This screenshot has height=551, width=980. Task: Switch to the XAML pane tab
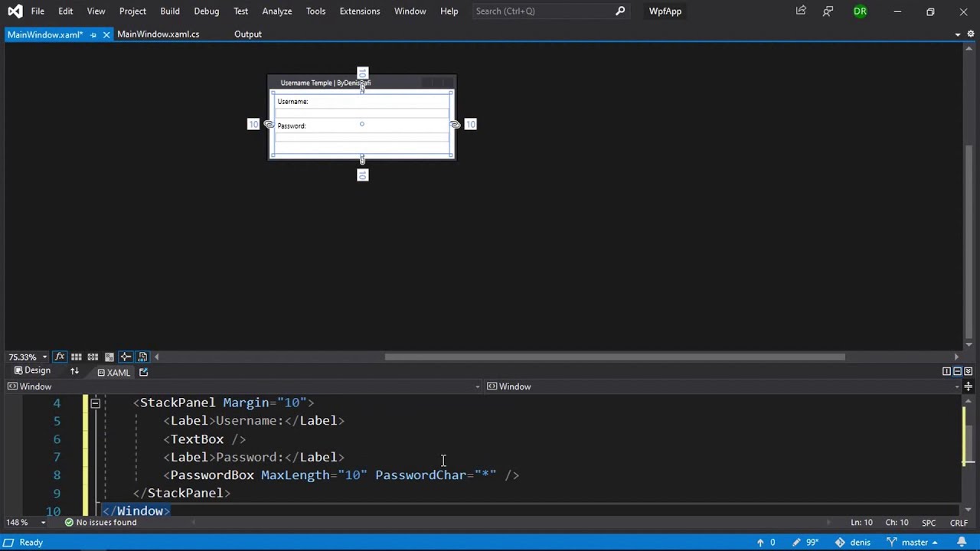tap(113, 372)
